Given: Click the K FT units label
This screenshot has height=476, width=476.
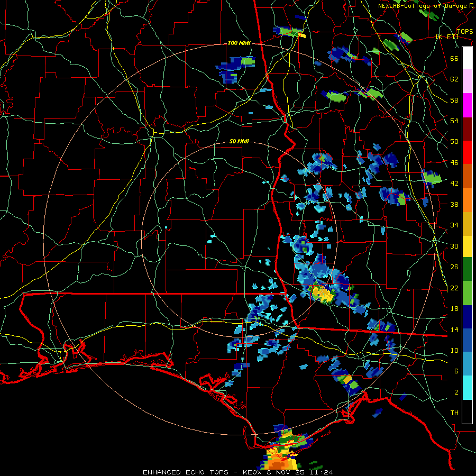Looking at the screenshot, I should 447,36.
